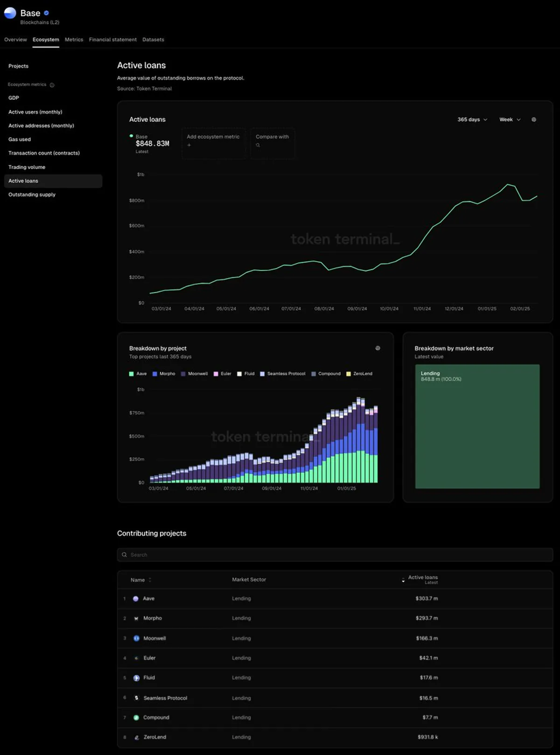Open the Aave project link
The image size is (560, 755).
pos(148,599)
